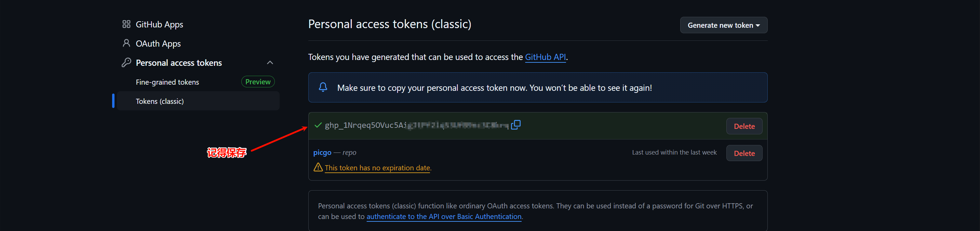980x231 pixels.
Task: Click the Preview badge next to Fine-grained tokens
Action: (x=257, y=82)
